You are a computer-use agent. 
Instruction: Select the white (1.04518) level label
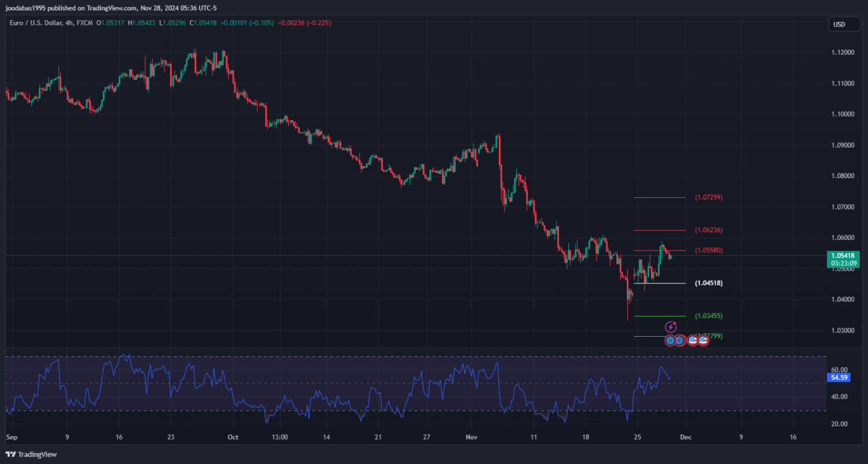[708, 283]
